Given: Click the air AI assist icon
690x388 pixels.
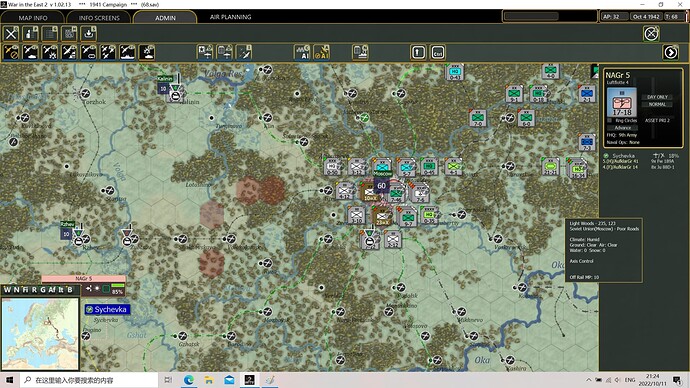Looking at the screenshot, I should [302, 52].
